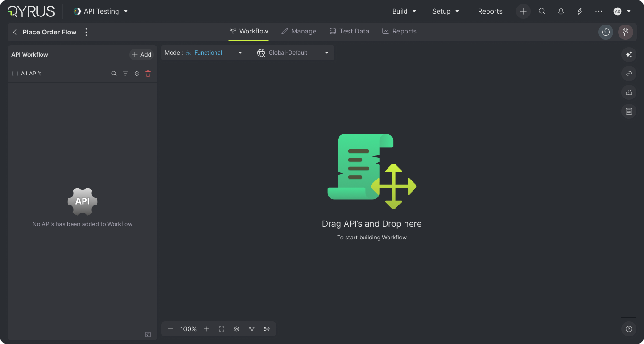Switch to the Workflow tab

pos(249,31)
